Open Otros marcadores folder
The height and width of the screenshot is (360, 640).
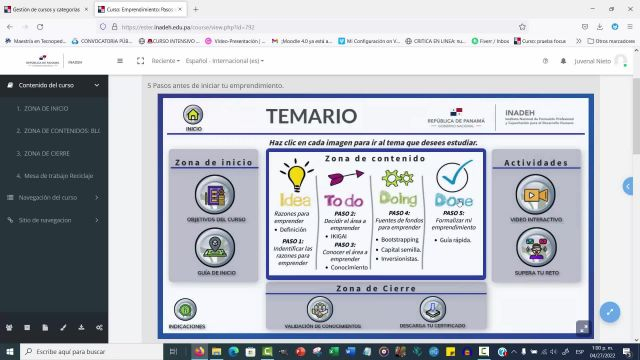click(x=611, y=41)
